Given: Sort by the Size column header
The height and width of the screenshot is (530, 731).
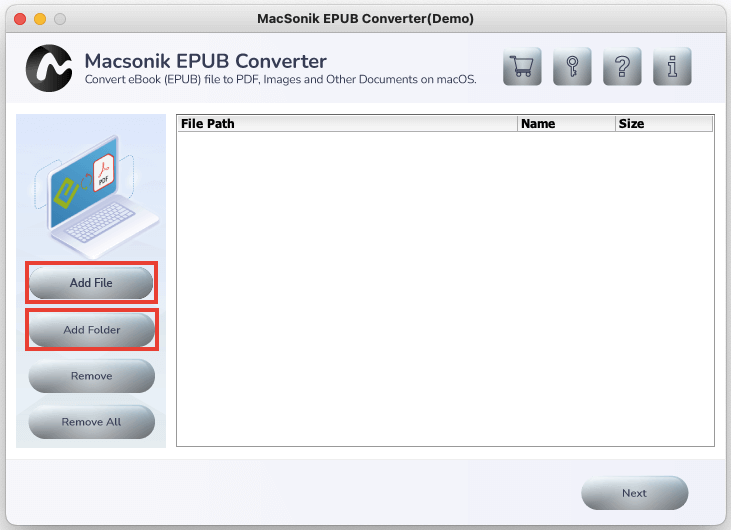Looking at the screenshot, I should coord(664,124).
